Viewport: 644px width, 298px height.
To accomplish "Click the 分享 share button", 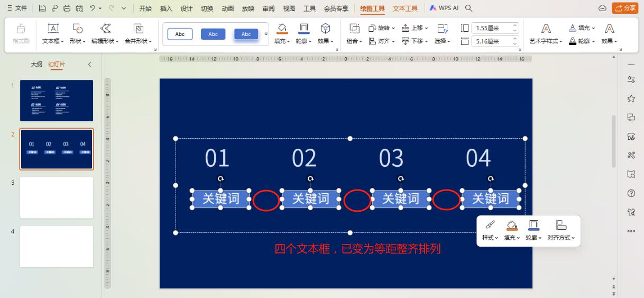I will [625, 8].
